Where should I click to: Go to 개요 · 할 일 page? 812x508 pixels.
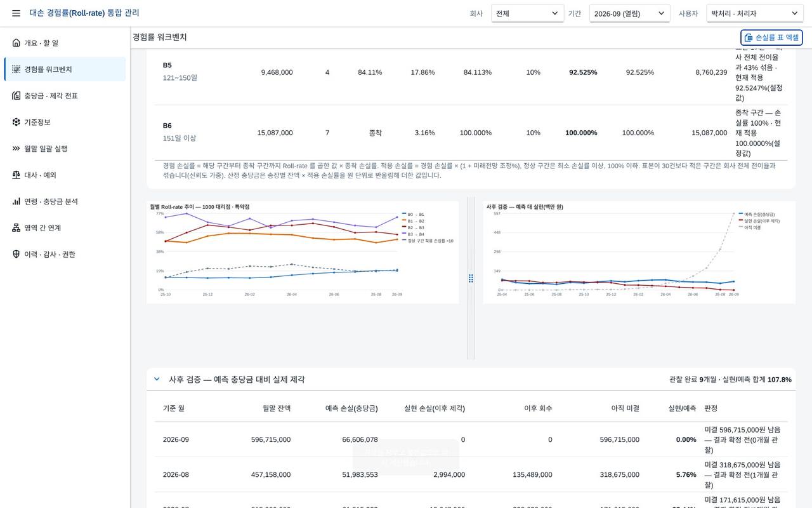point(65,43)
